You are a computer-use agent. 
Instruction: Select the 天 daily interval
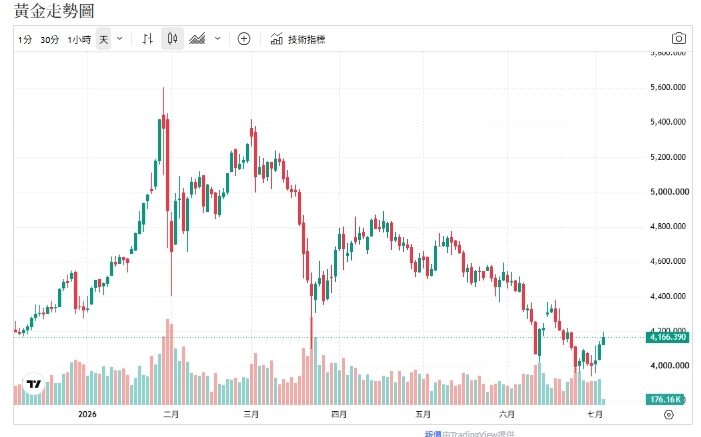[x=103, y=39]
